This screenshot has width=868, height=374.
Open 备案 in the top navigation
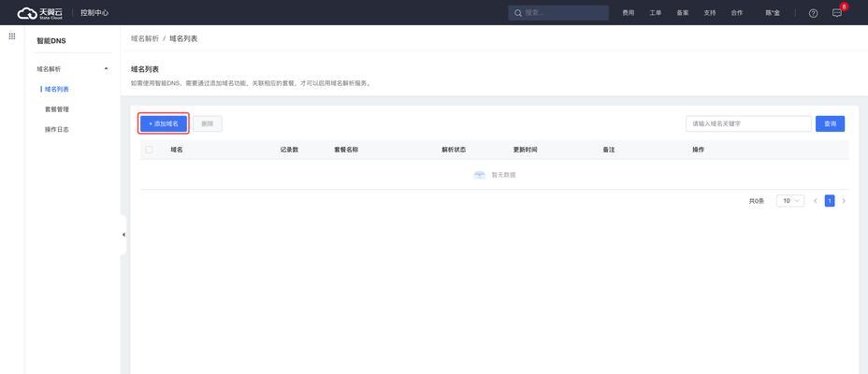pos(683,13)
